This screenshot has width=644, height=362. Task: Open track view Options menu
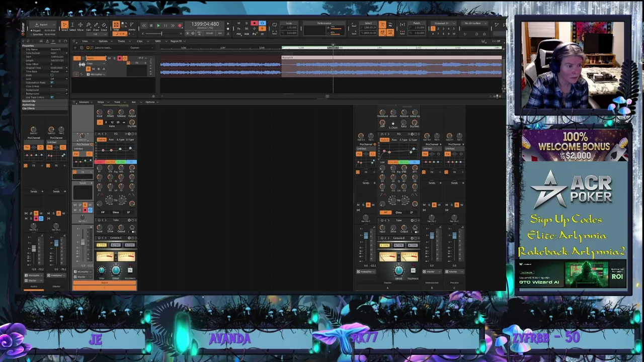[103, 41]
